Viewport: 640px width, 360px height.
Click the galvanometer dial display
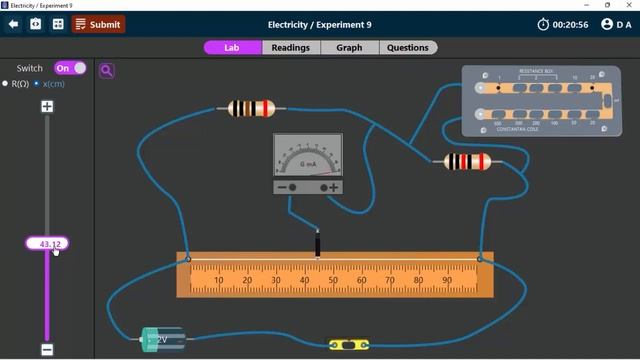pyautogui.click(x=308, y=155)
